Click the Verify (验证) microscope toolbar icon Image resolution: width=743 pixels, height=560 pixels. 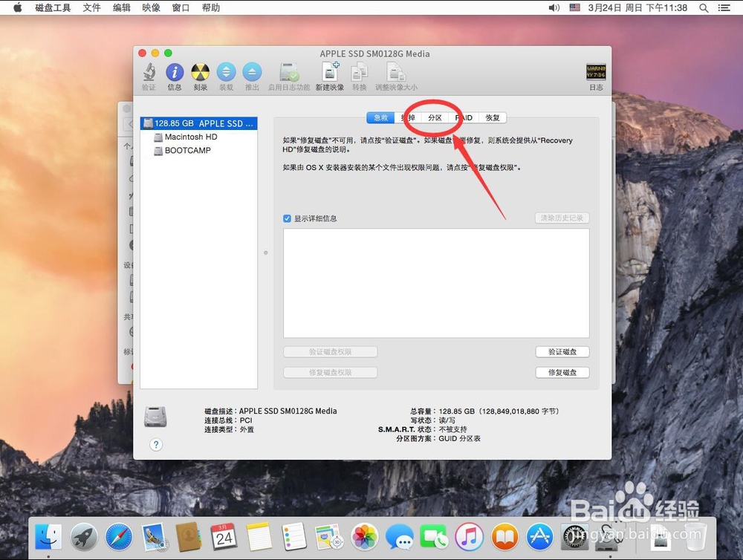[x=149, y=76]
